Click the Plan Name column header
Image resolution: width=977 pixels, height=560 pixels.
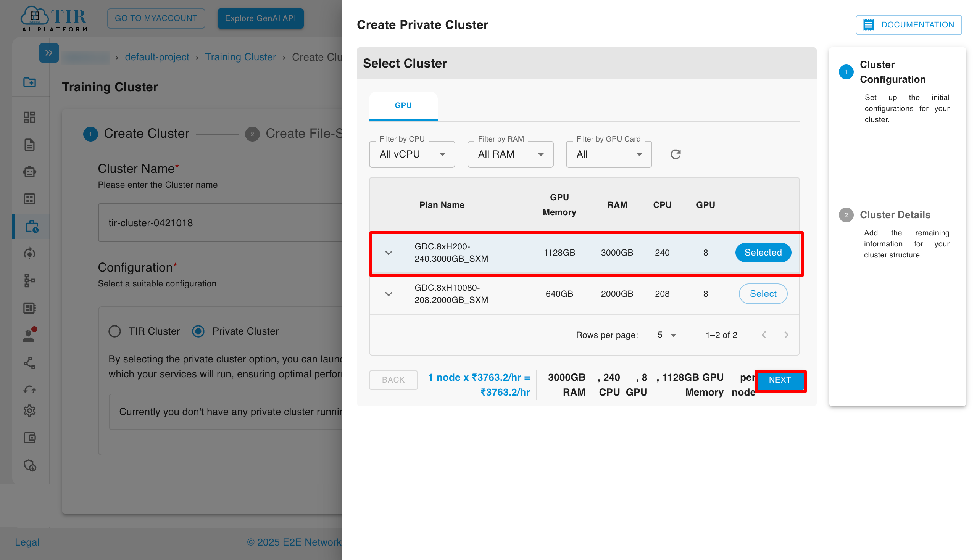442,205
